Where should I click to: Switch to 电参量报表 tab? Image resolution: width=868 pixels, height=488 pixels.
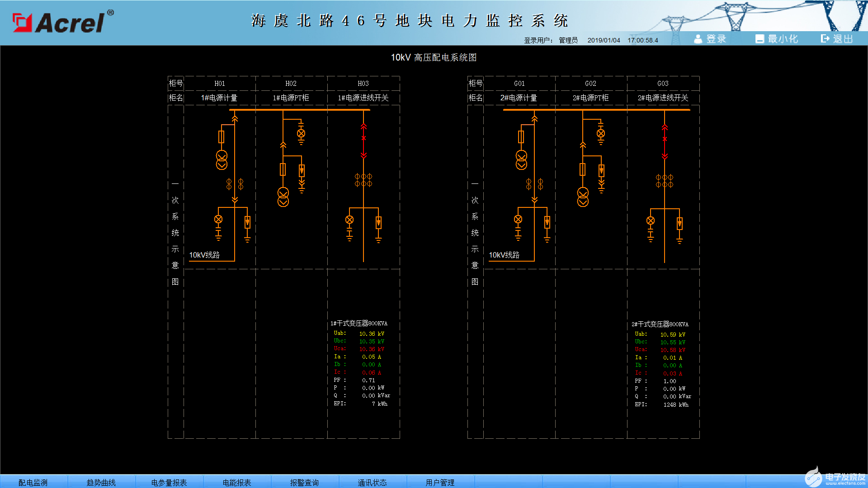pos(169,482)
